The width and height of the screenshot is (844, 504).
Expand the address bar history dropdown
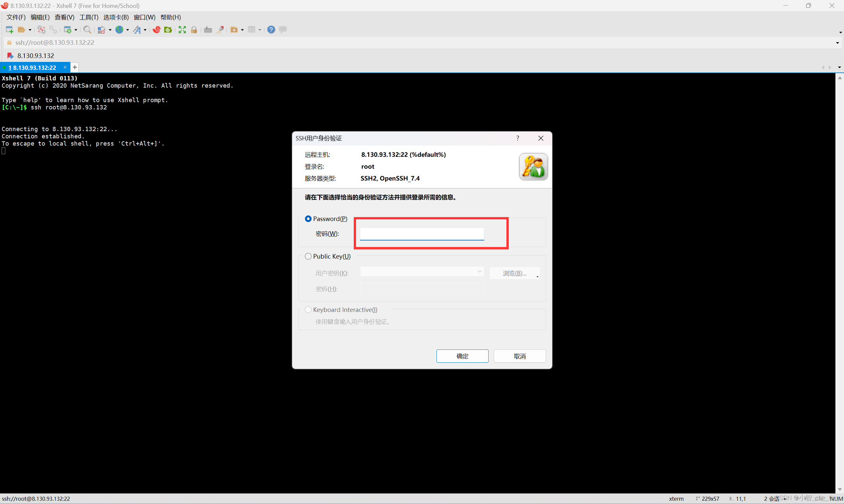click(x=837, y=43)
